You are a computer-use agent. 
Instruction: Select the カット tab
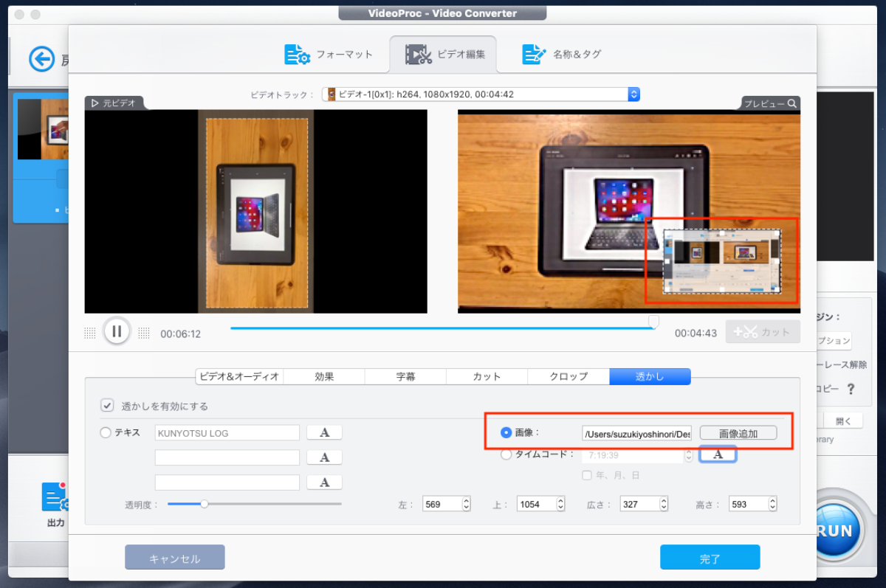point(487,376)
